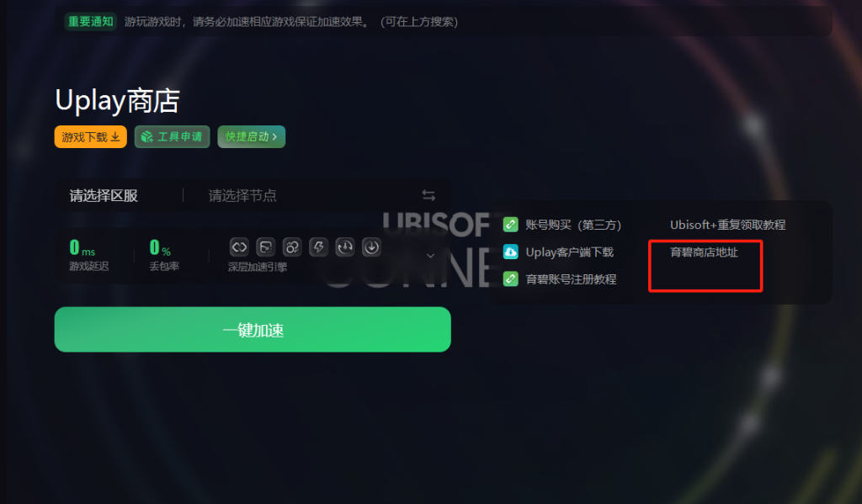Toggle the first deep-acceleration engine icon

239,247
